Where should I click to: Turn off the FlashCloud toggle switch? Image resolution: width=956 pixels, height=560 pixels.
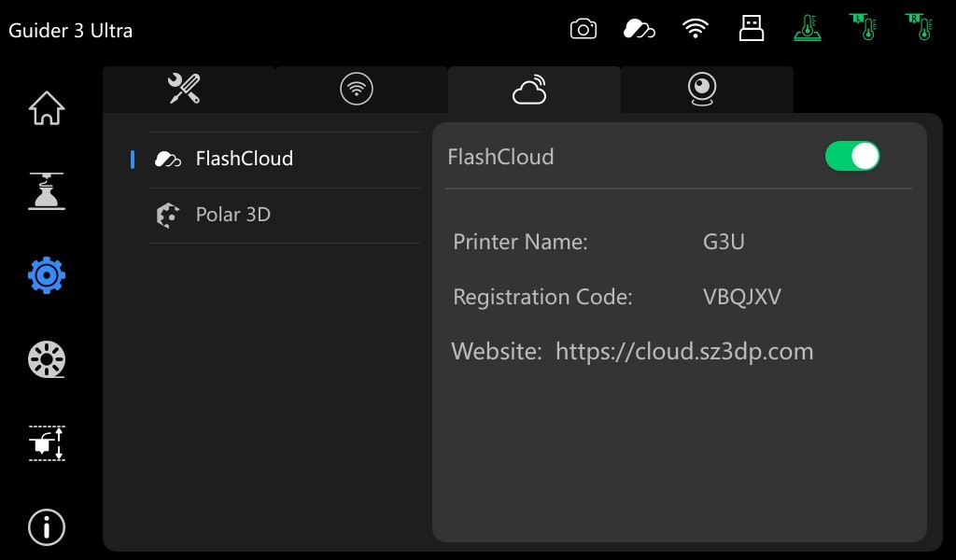point(851,157)
